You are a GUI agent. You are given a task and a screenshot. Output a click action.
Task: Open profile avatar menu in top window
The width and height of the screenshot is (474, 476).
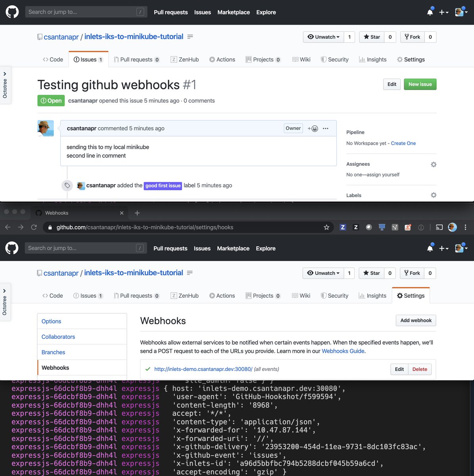click(x=461, y=12)
